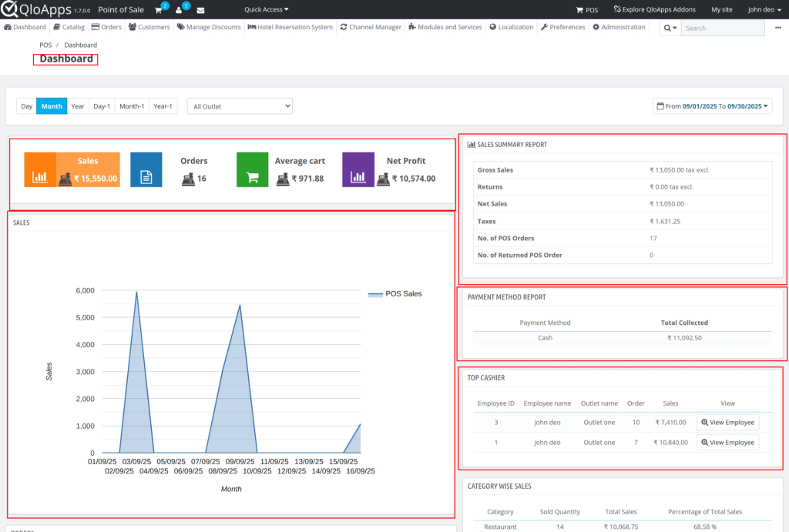Click the No. of POS Orders row label

[505, 239]
